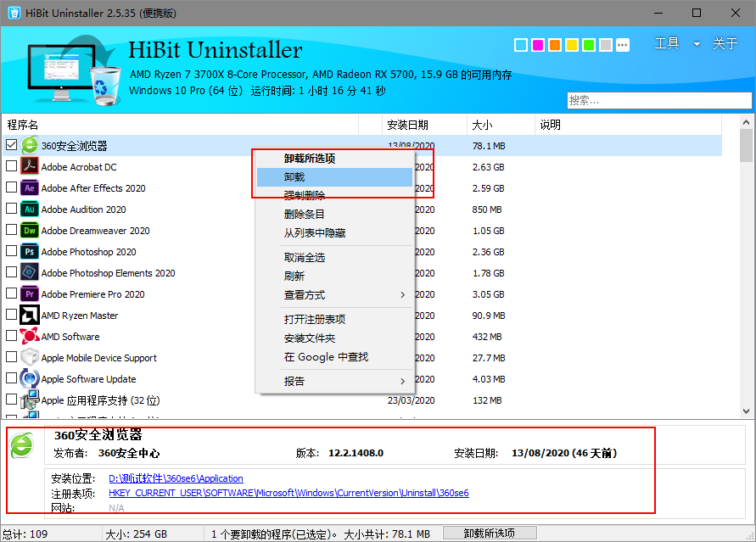Select the Adobe Audition Au icon
756x542 pixels.
click(30, 210)
